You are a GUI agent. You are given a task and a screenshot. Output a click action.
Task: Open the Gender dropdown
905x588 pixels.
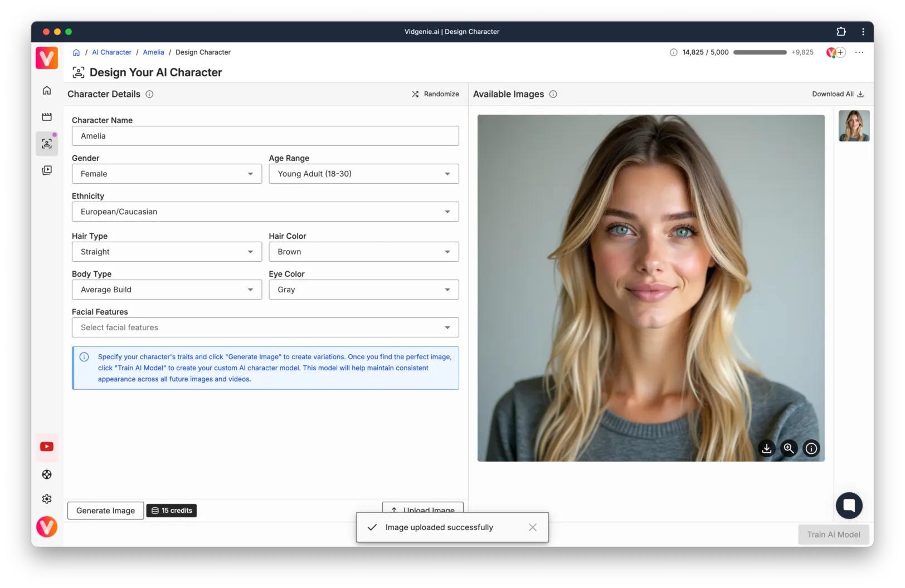click(167, 174)
